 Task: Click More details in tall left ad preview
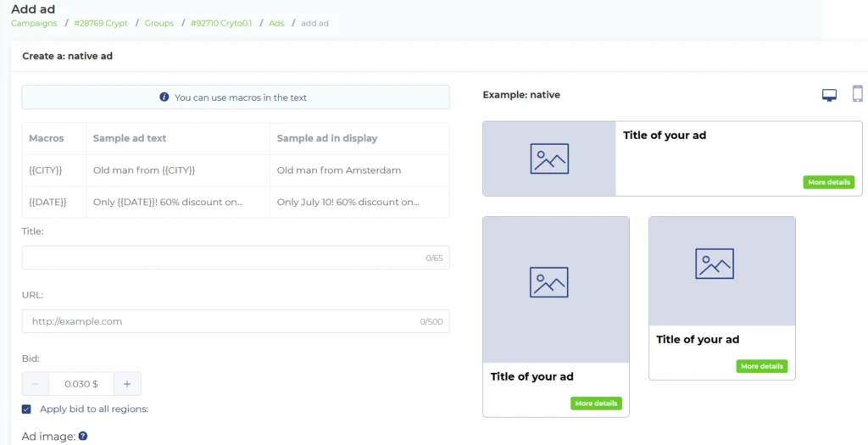click(x=596, y=403)
